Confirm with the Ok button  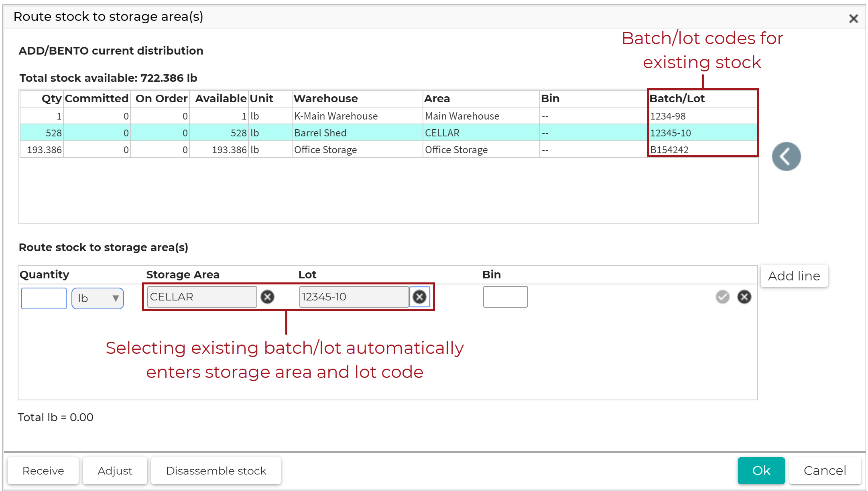pyautogui.click(x=761, y=470)
